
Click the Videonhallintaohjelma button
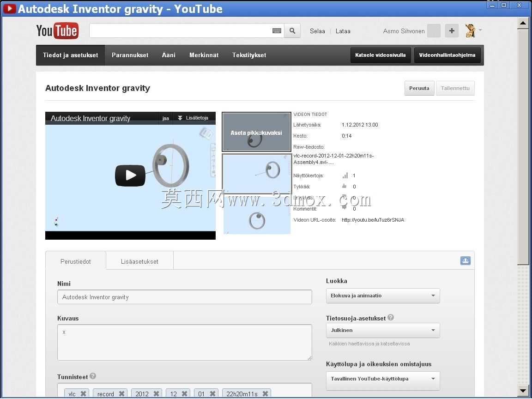(447, 55)
